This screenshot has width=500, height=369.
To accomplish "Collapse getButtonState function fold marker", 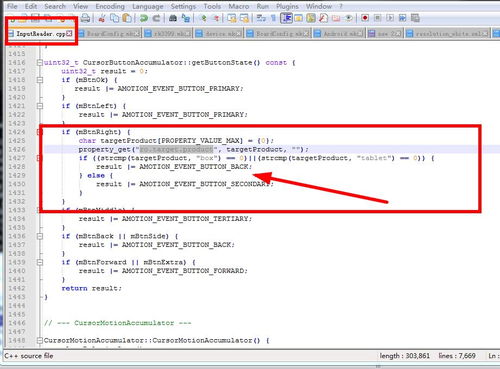I will (40, 62).
